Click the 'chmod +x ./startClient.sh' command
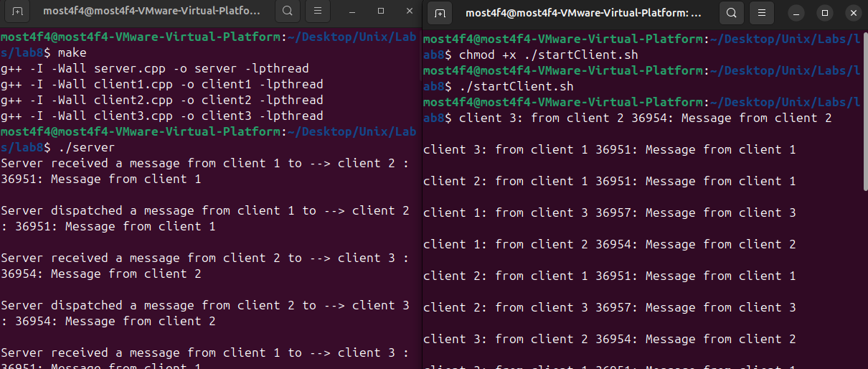868x369 pixels. [549, 55]
